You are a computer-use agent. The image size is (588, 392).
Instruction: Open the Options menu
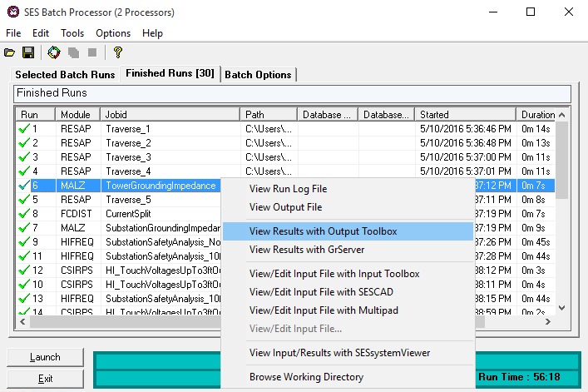pyautogui.click(x=113, y=33)
